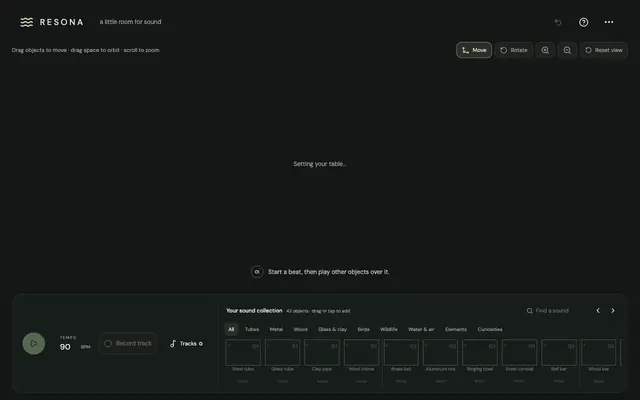Add the Wood bar sound card
640x400 pixels.
(x=599, y=353)
